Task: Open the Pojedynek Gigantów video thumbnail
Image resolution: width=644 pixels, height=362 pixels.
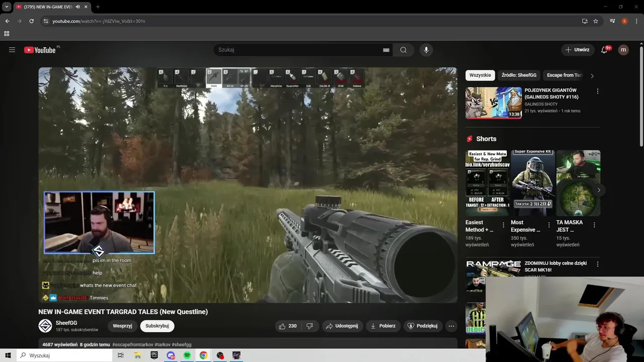Action: point(494,103)
